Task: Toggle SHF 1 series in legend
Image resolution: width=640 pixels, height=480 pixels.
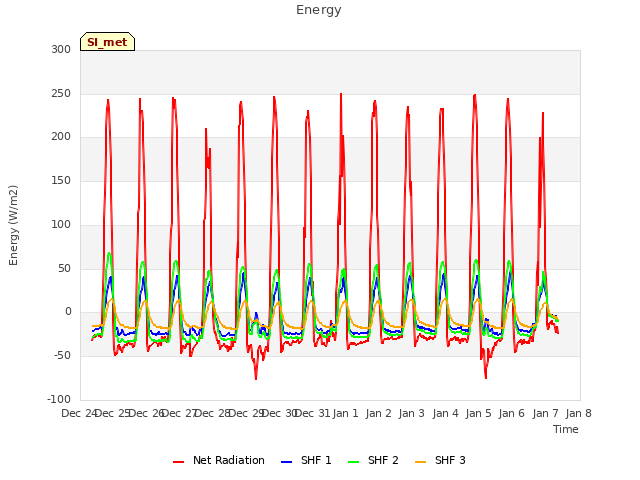Action: tap(306, 460)
